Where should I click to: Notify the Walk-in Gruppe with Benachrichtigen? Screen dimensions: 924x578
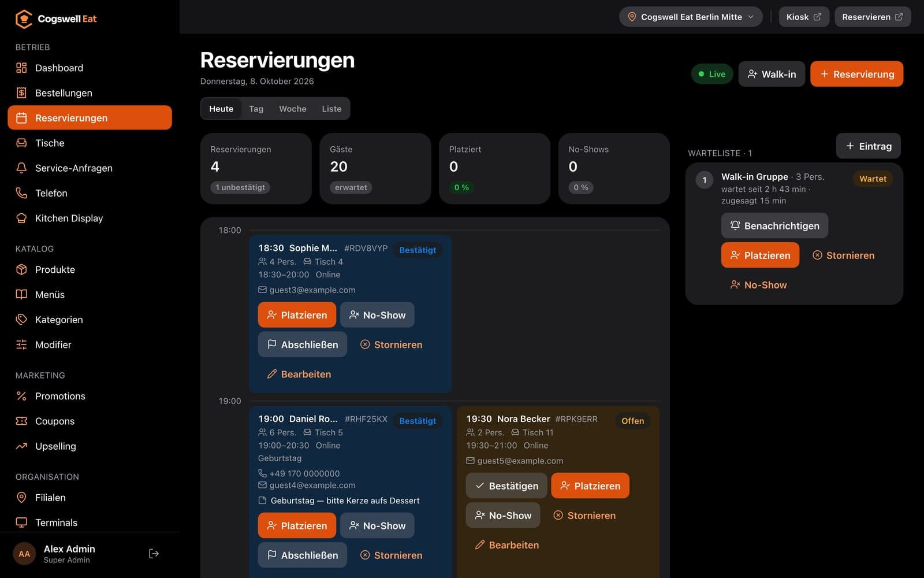(774, 225)
